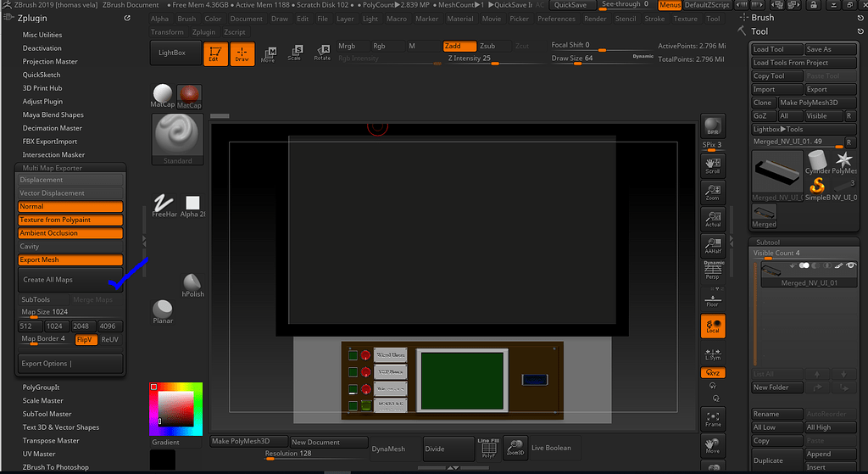Click the AAHalf zoom icon
This screenshot has height=474, width=868.
pos(712,245)
